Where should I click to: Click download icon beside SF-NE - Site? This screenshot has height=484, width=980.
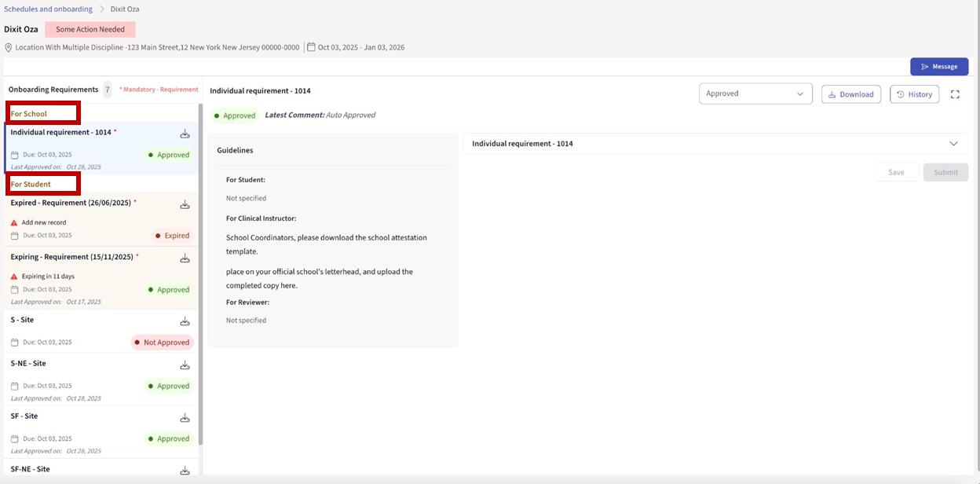pyautogui.click(x=185, y=470)
